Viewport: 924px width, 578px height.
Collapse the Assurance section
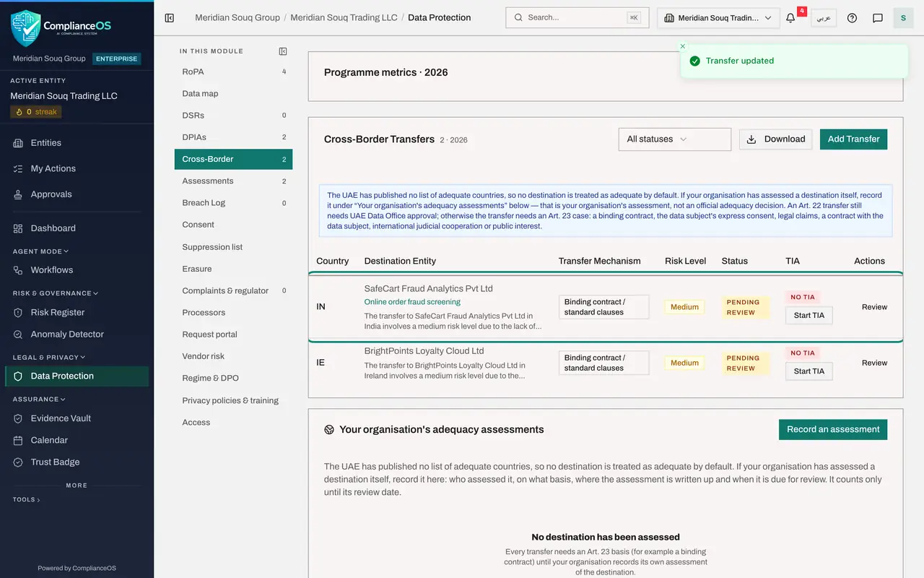coord(39,399)
